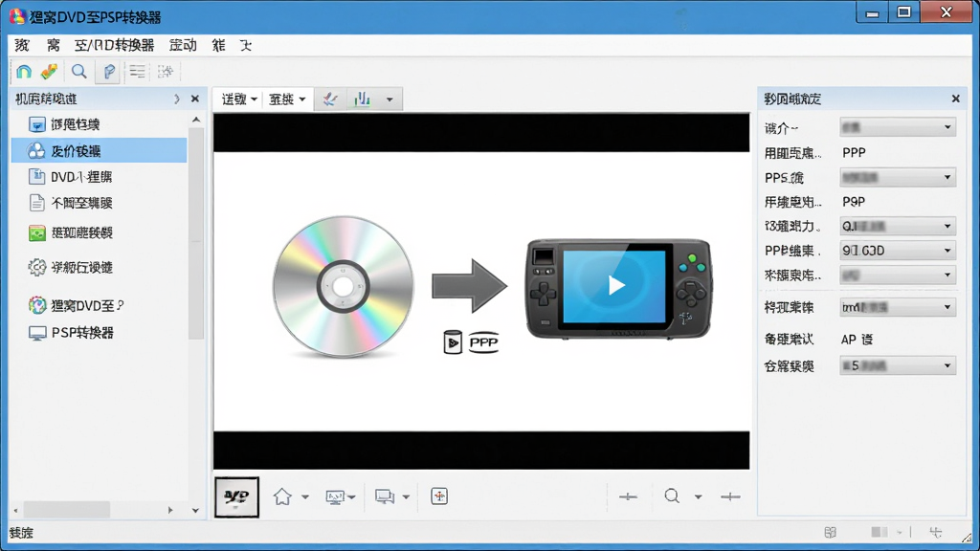The width and height of the screenshot is (980, 551).
Task: Click the bar chart icon above the preview
Action: click(x=362, y=99)
